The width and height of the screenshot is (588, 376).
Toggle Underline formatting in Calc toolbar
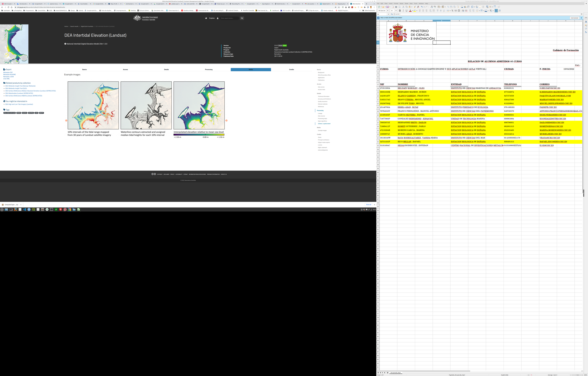(406, 11)
